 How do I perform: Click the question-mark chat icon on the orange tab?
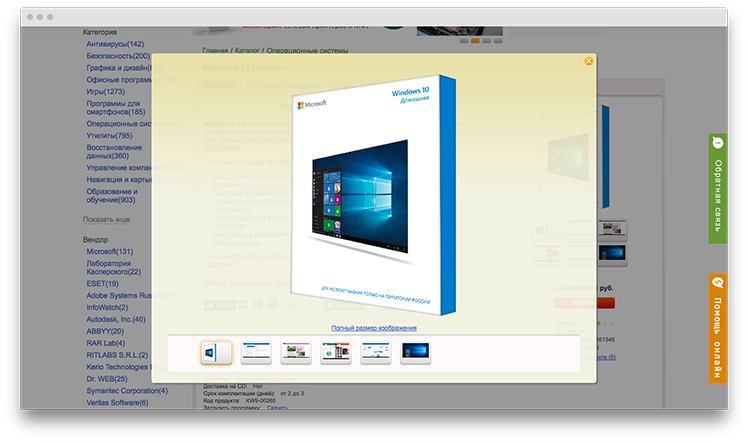pos(717,282)
